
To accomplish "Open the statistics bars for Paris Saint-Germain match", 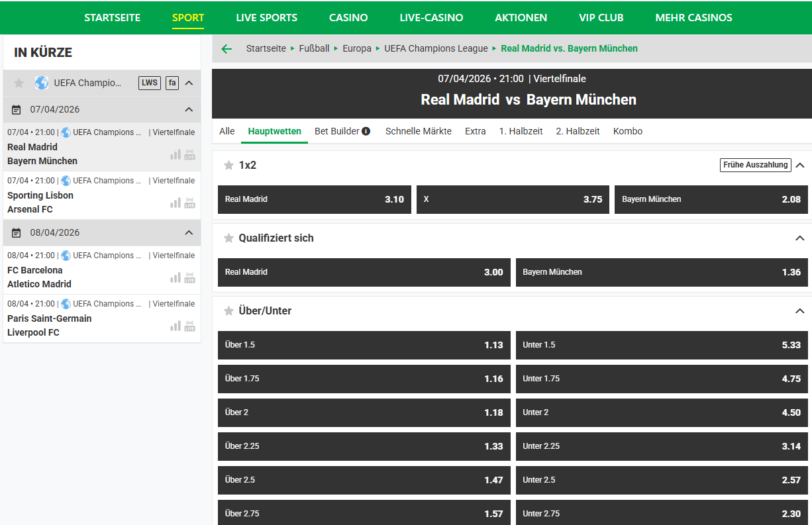I will (176, 326).
